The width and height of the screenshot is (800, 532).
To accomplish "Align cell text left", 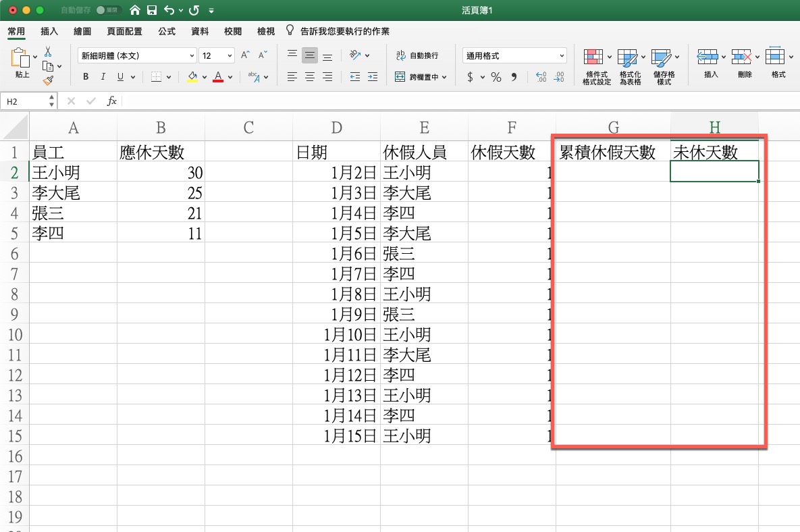I will [292, 77].
